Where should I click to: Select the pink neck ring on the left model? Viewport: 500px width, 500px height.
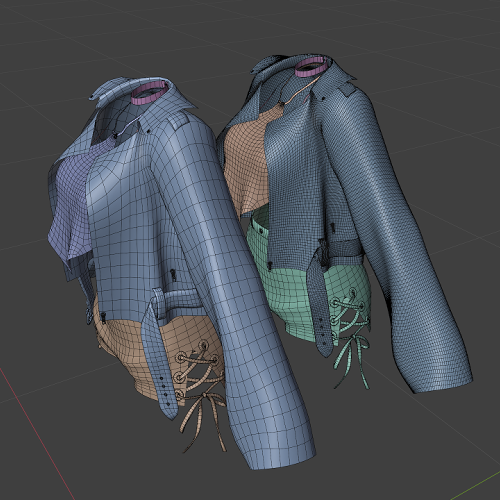(149, 92)
